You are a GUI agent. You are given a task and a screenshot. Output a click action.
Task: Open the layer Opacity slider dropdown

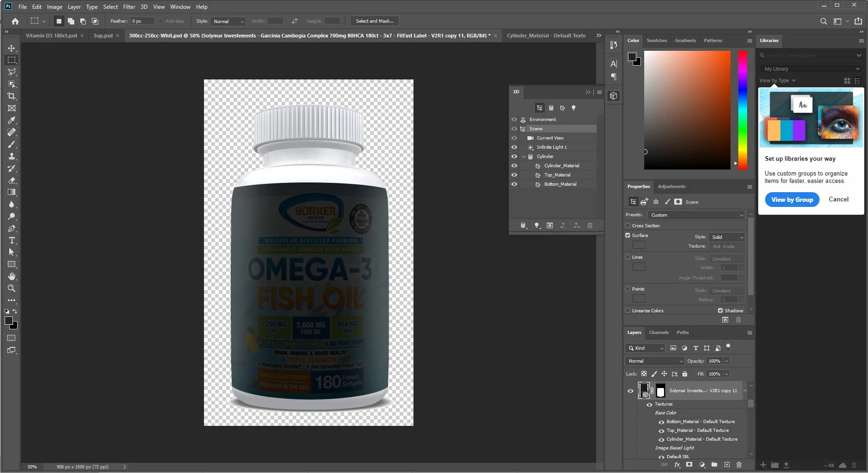[x=726, y=361]
